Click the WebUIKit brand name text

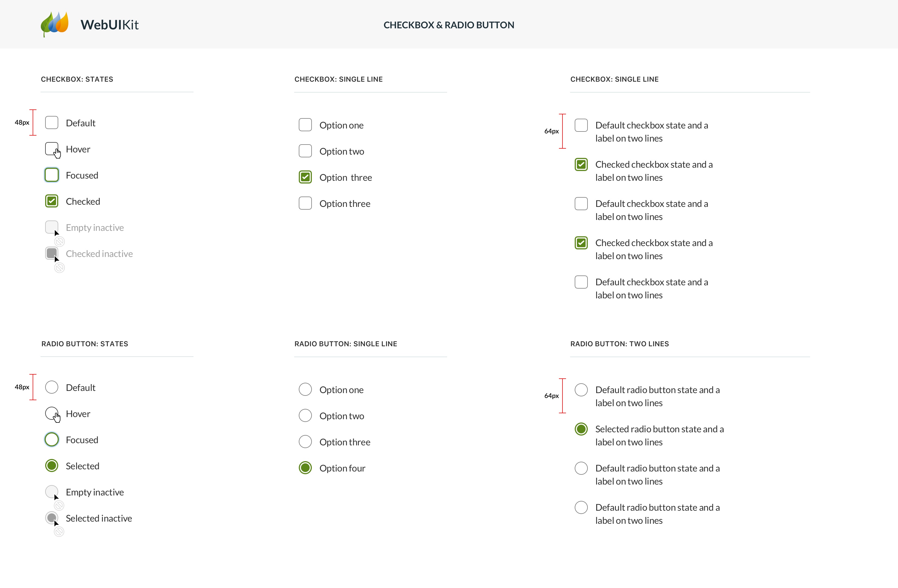tap(109, 25)
